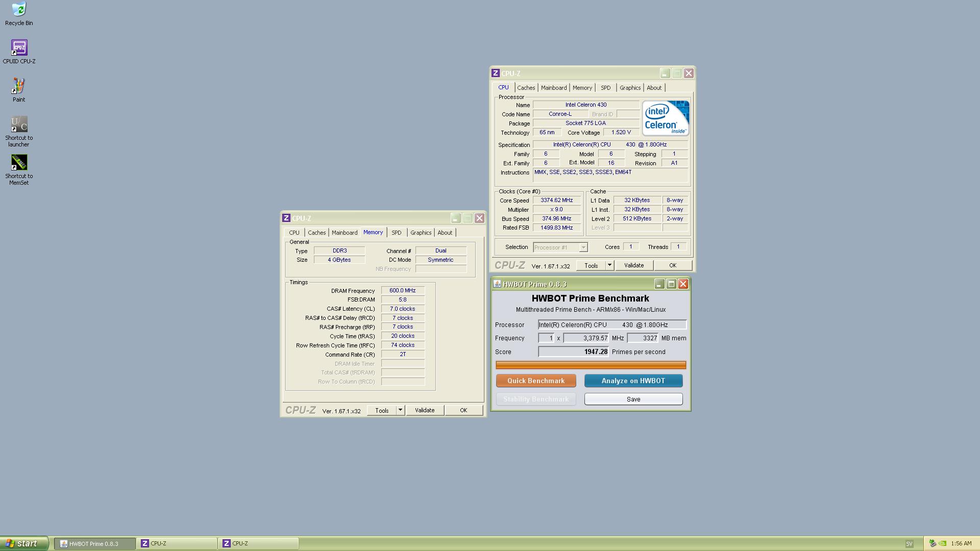
Task: Start the Quick Benchmark
Action: tap(536, 381)
